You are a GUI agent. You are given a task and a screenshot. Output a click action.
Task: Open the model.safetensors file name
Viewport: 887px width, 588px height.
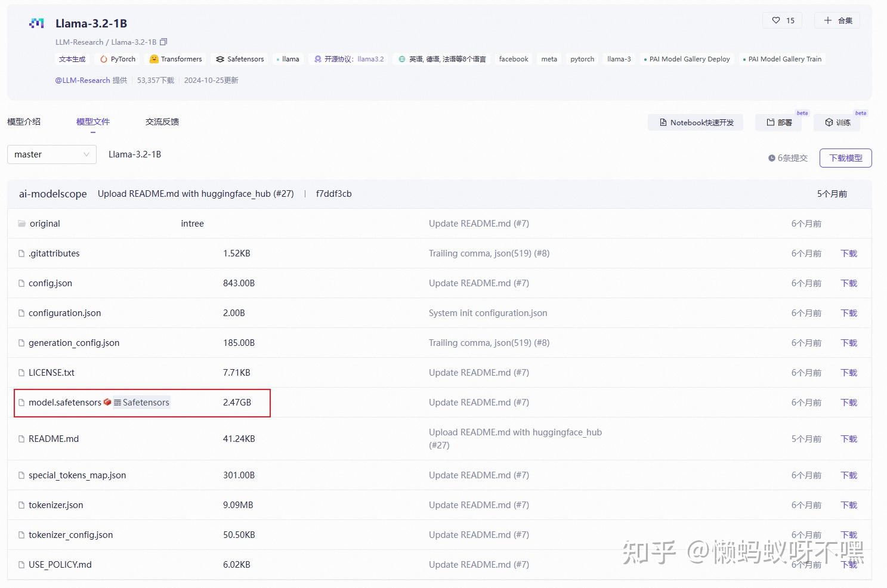point(65,403)
